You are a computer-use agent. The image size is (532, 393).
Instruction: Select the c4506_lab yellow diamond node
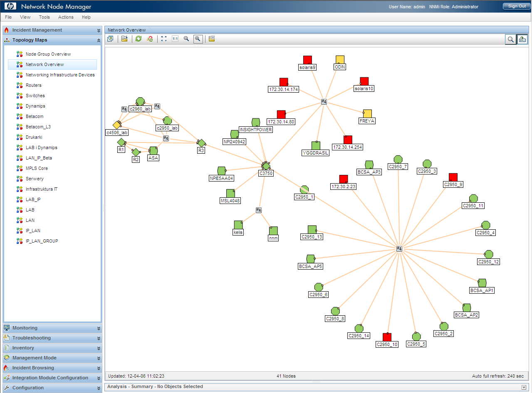click(117, 125)
